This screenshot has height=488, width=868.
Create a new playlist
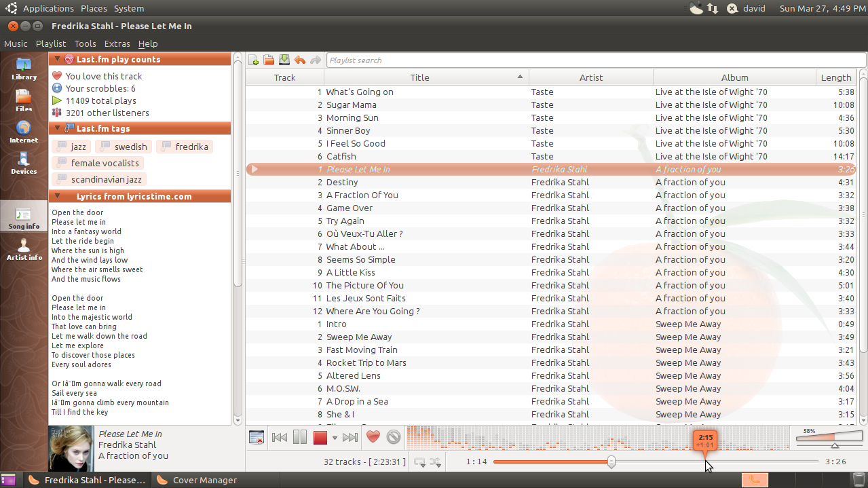[x=253, y=60]
